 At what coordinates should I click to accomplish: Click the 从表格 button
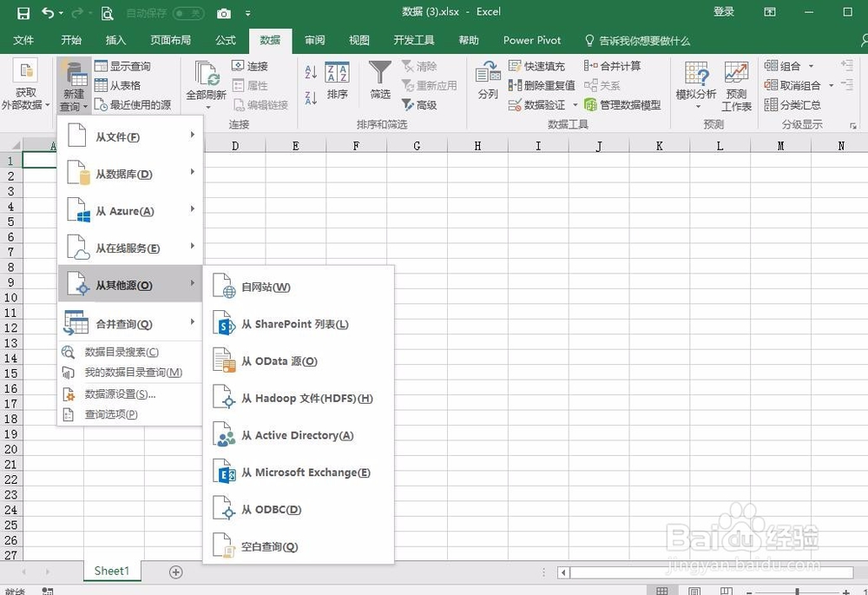pos(117,85)
